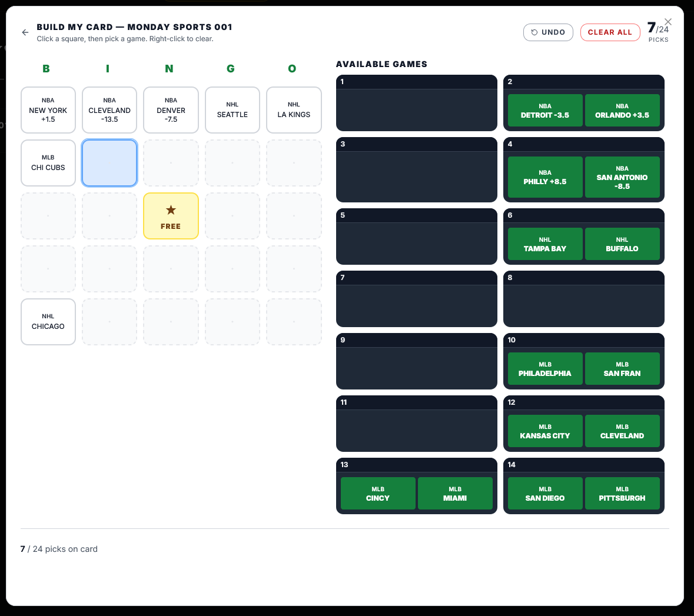The height and width of the screenshot is (616, 694).
Task: Select Pittsburgh in game 14
Action: tap(622, 494)
